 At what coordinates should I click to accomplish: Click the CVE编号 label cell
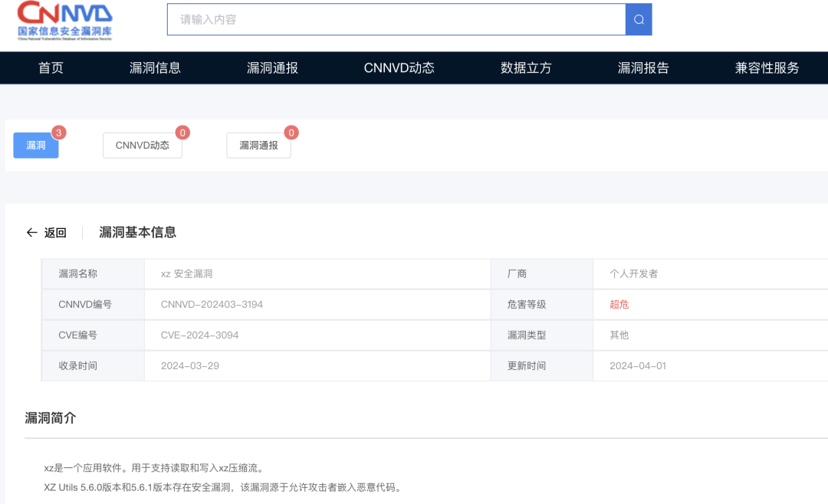pos(93,335)
